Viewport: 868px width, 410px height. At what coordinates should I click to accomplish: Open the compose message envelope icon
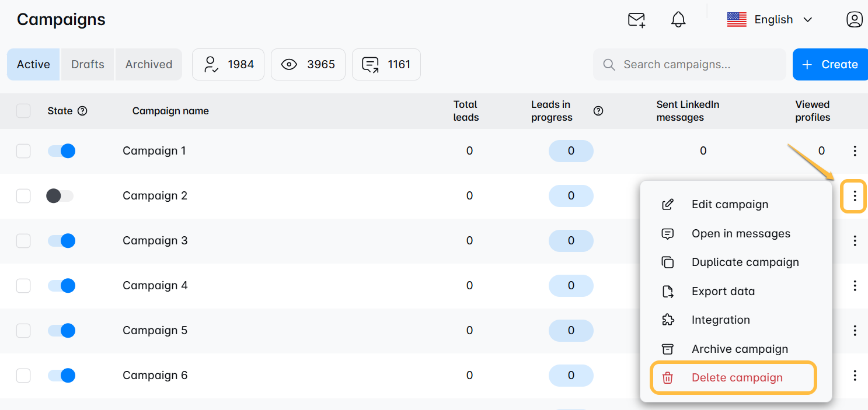[x=636, y=20]
